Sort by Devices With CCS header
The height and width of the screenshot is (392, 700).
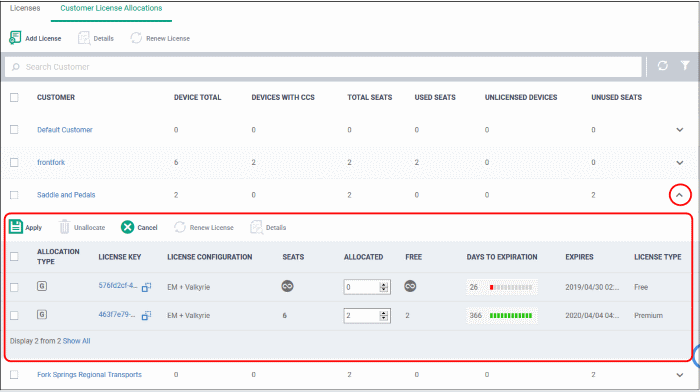(283, 97)
